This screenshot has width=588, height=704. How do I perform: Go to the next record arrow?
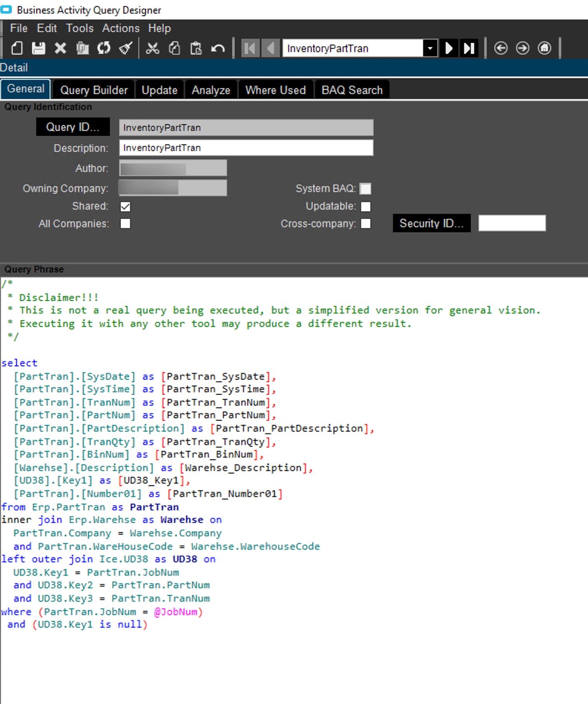(x=449, y=48)
